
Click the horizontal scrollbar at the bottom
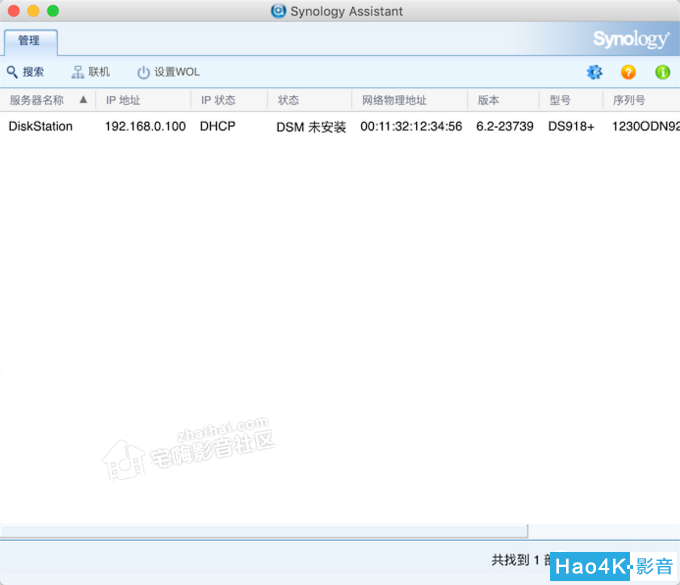pyautogui.click(x=264, y=531)
